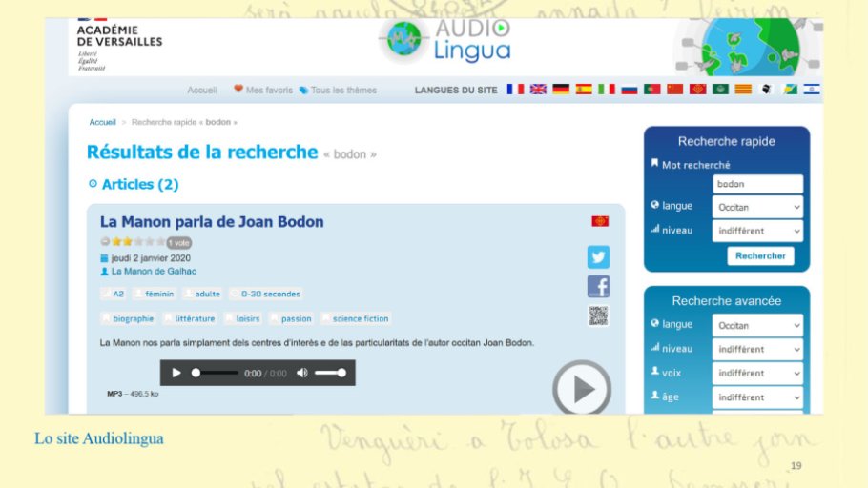Click the littérature theme tag

tap(189, 318)
